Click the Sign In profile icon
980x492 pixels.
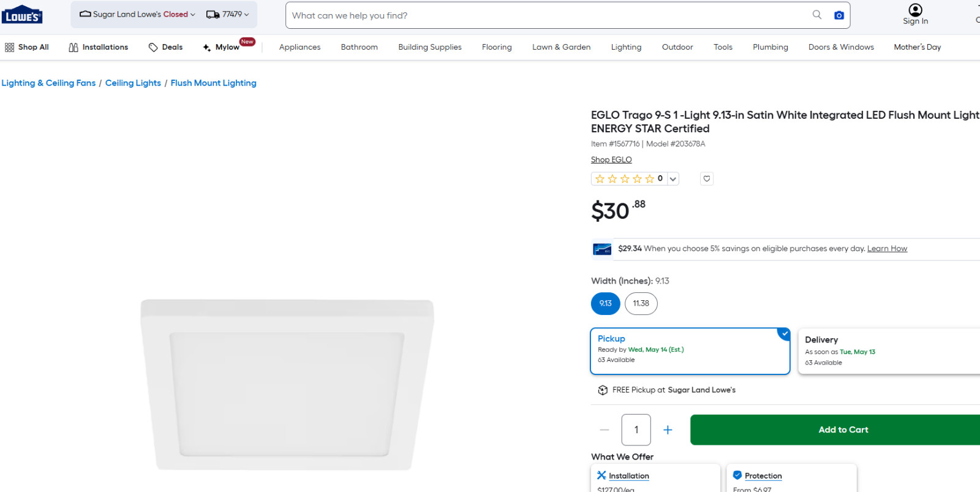[x=915, y=10]
